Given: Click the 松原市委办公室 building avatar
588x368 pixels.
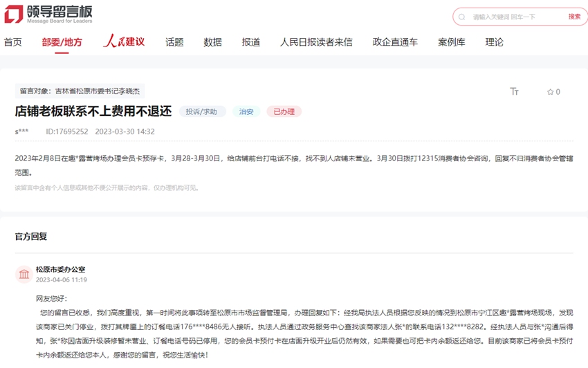Looking at the screenshot, I should coord(24,275).
